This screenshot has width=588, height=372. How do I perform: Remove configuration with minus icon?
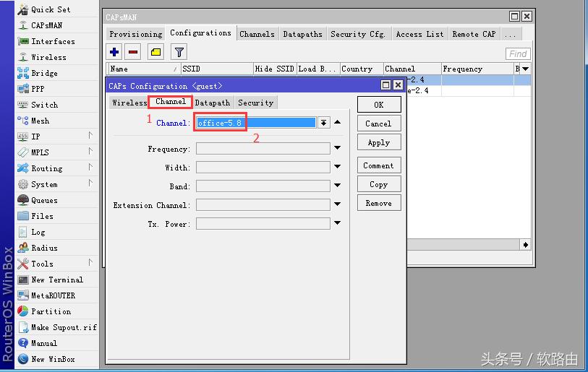coord(133,52)
